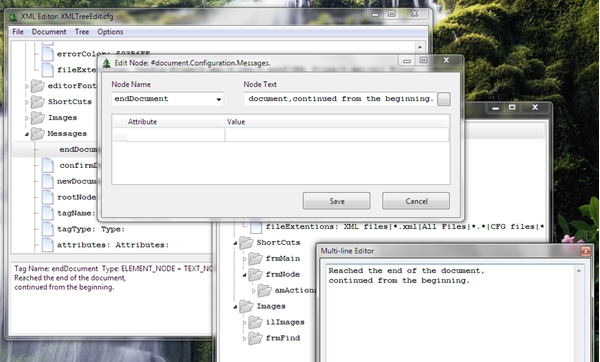
Task: Click the frmNode folder icon
Action: [255, 274]
